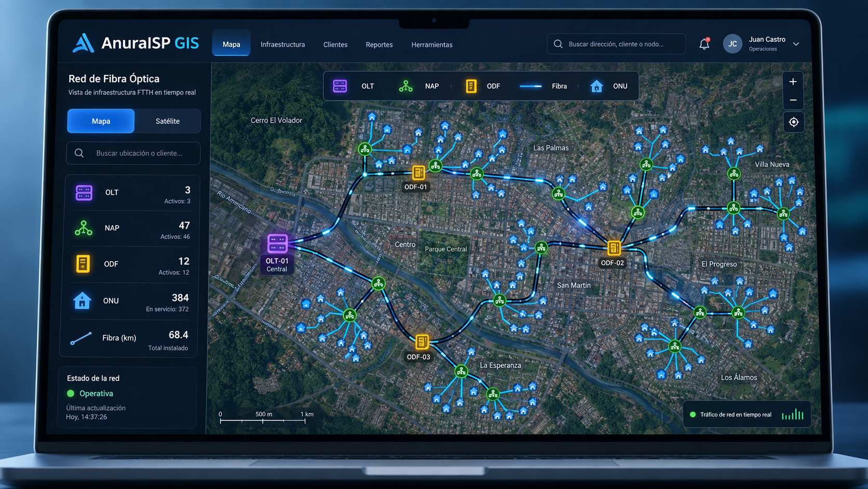Click the AnuraISP GIS logo icon
This screenshot has width=868, height=489.
(83, 43)
